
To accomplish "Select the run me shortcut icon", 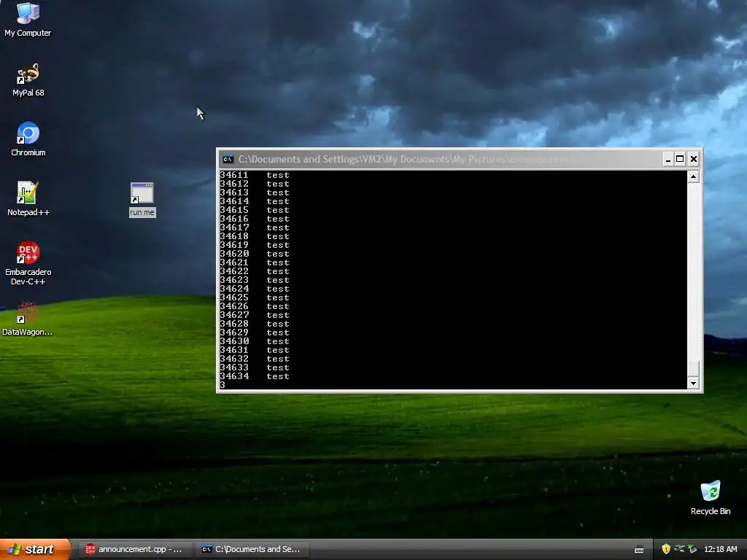I will (142, 200).
